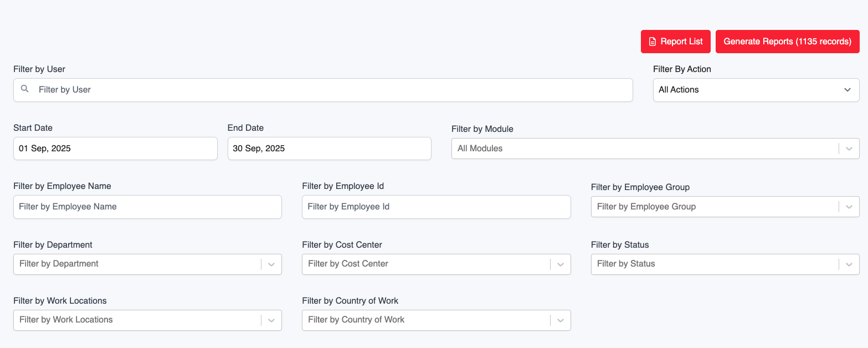Expand the Cost Center dropdown arrow

[561, 264]
